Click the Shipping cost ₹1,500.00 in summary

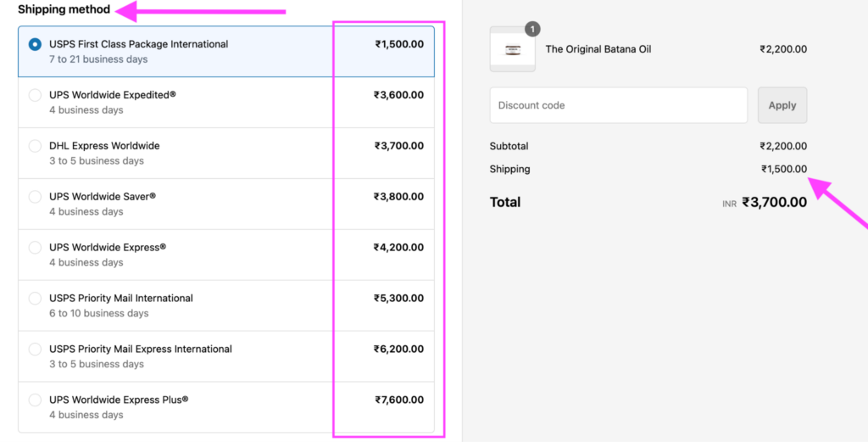[x=784, y=169]
